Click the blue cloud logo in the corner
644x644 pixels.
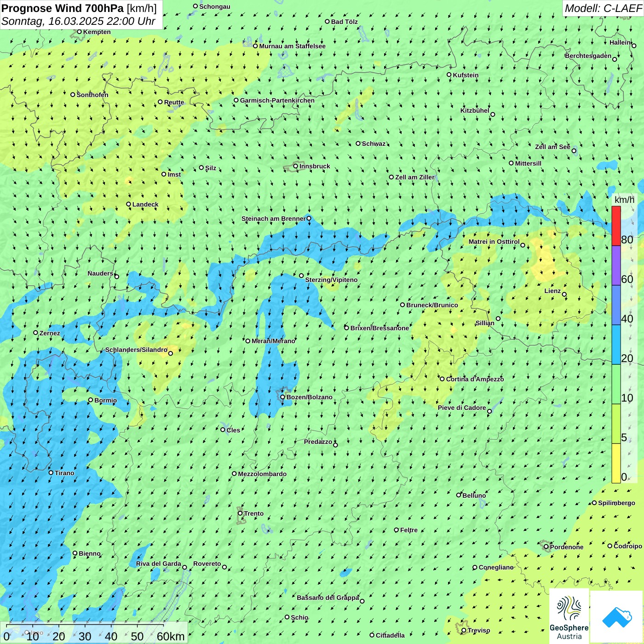[x=616, y=617]
